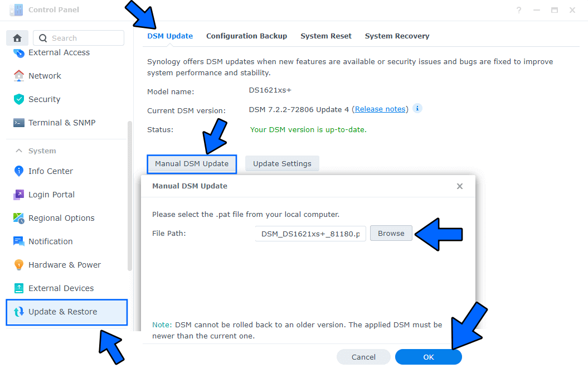
Task: Confirm the update with OK
Action: coord(428,357)
